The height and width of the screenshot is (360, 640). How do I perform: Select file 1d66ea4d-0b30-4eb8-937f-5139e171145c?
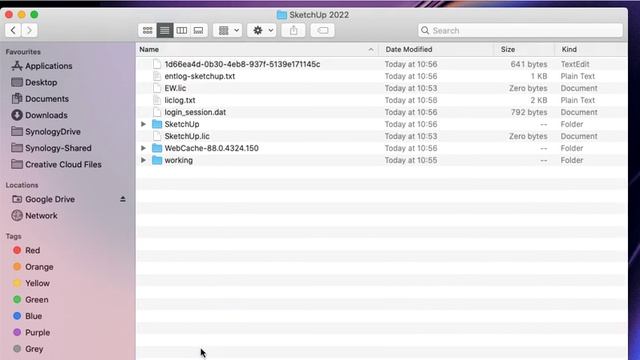242,64
